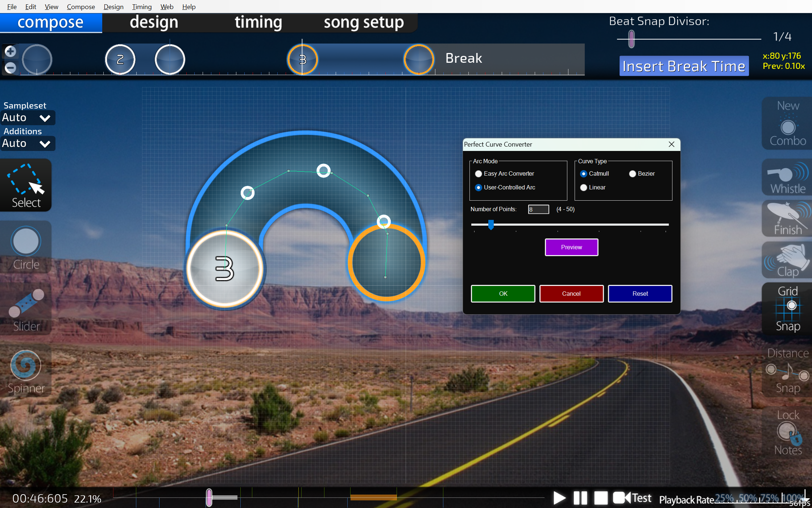This screenshot has height=508, width=812.
Task: Toggle New Combo
Action: (787, 123)
